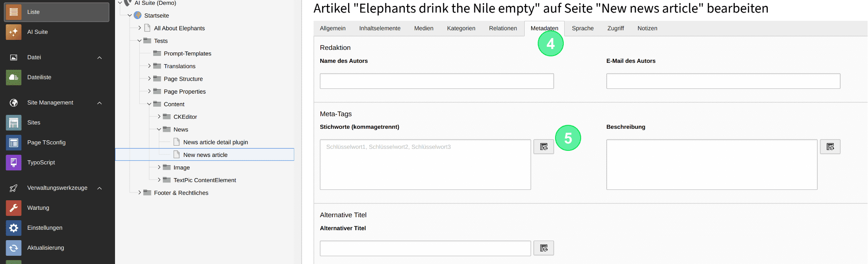868x264 pixels.
Task: Switch to the Kategorien tab
Action: click(461, 28)
